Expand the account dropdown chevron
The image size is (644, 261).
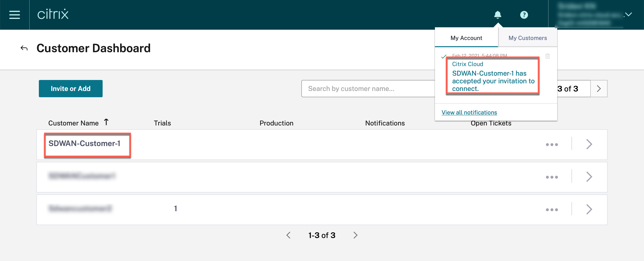(x=628, y=14)
